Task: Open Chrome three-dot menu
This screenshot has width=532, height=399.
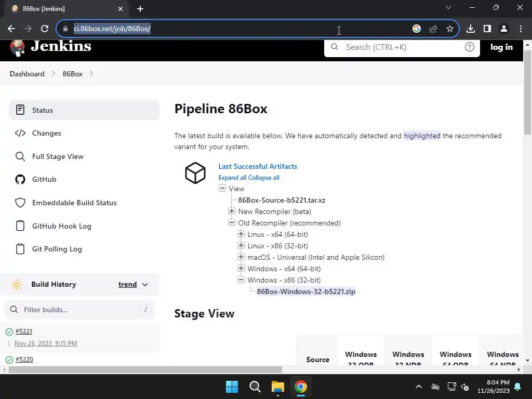Action: pyautogui.click(x=521, y=29)
